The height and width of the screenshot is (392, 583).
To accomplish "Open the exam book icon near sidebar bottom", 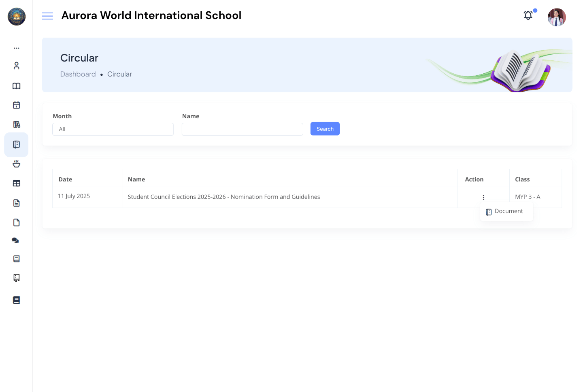I will [16, 300].
